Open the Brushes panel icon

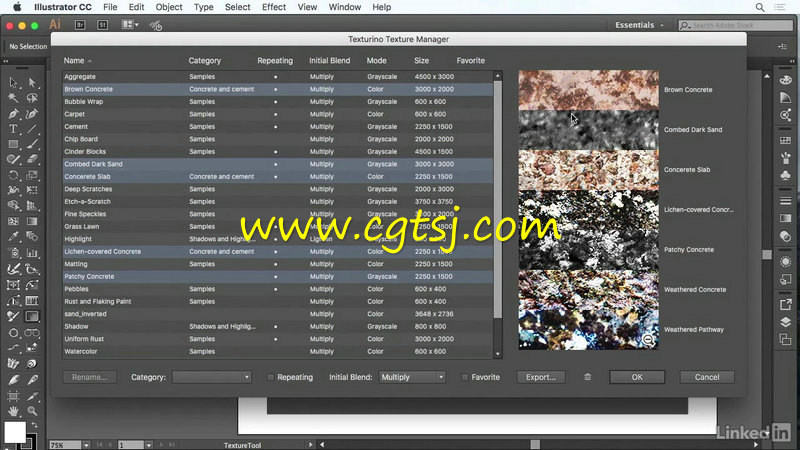[786, 158]
